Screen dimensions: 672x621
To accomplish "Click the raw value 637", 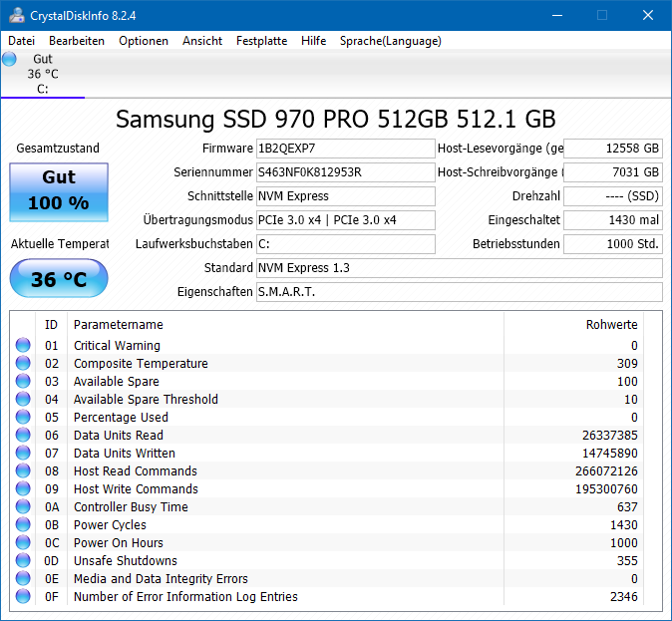I will tap(627, 507).
